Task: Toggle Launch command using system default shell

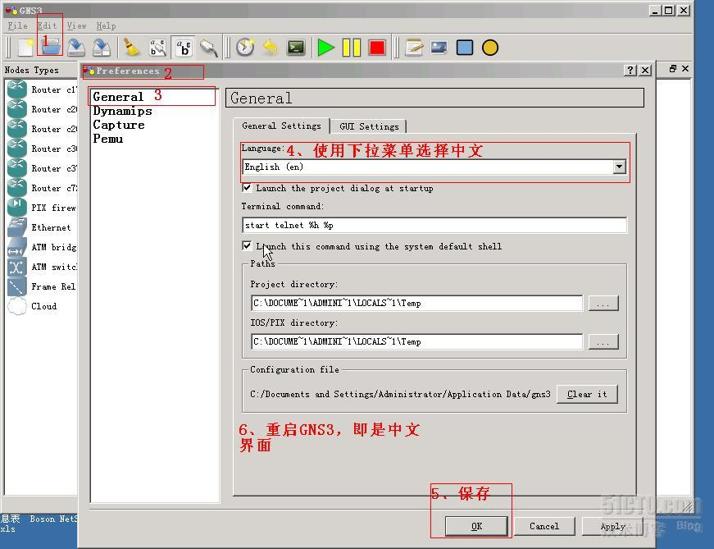Action: 246,246
